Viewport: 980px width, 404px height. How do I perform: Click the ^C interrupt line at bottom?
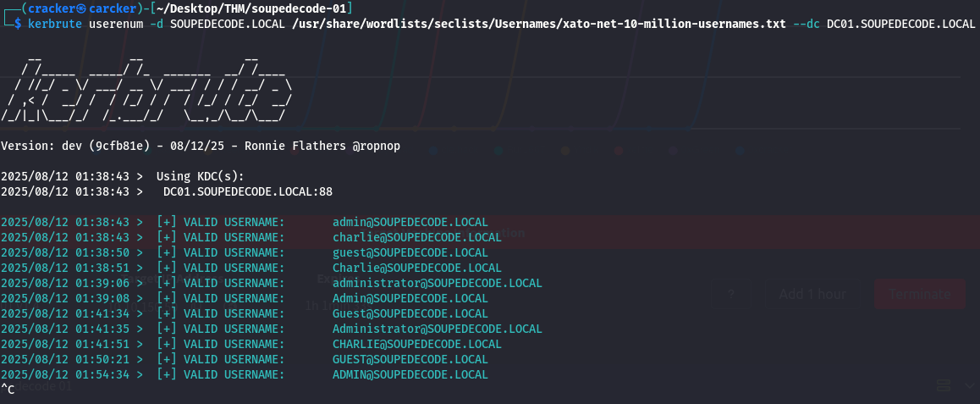click(x=8, y=389)
